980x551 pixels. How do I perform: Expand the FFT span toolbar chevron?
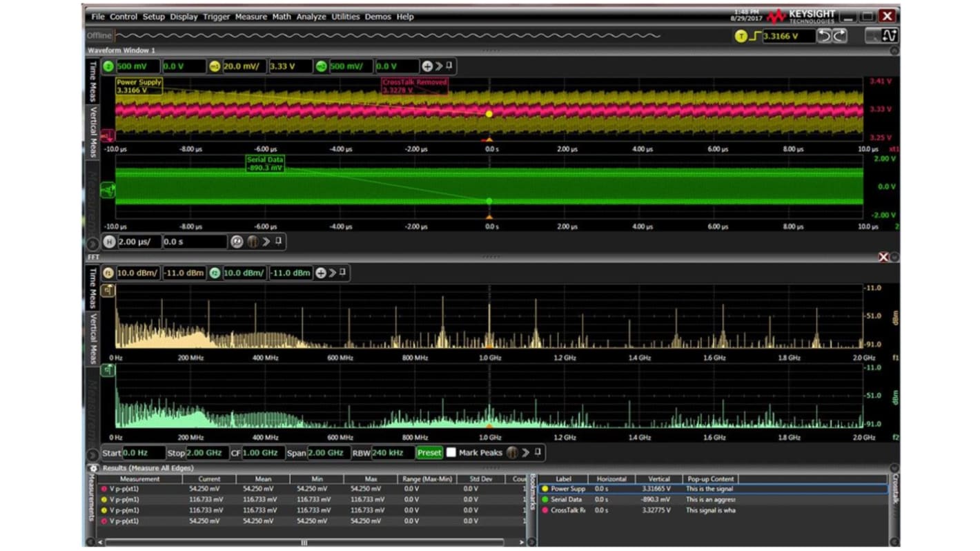click(x=526, y=453)
